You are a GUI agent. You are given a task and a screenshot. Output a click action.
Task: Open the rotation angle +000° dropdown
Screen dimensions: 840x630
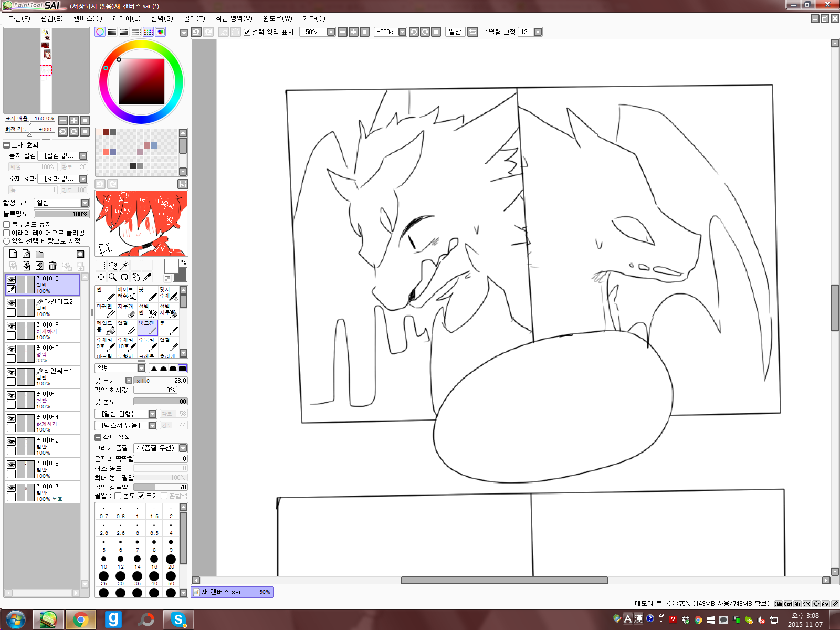pyautogui.click(x=402, y=32)
